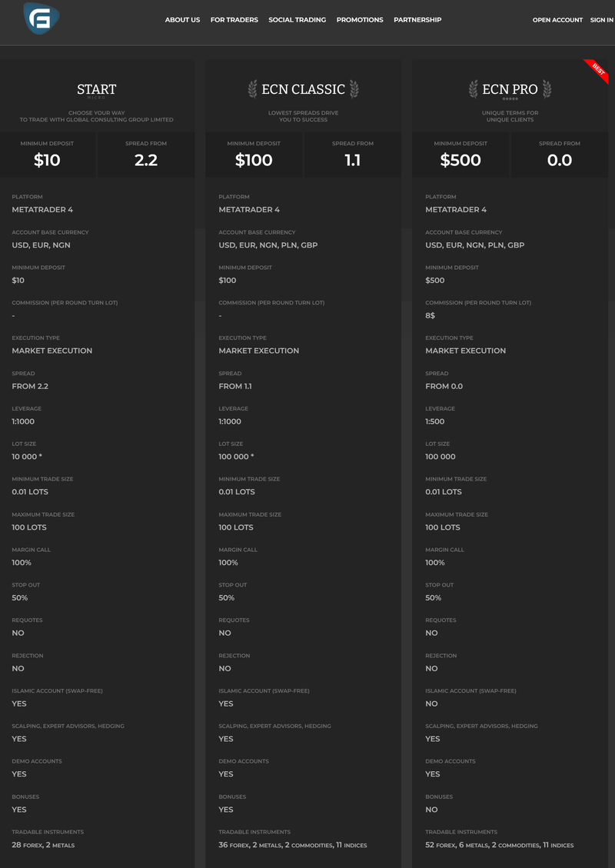
Task: Open the PROMOTIONS menu
Action: (x=360, y=20)
